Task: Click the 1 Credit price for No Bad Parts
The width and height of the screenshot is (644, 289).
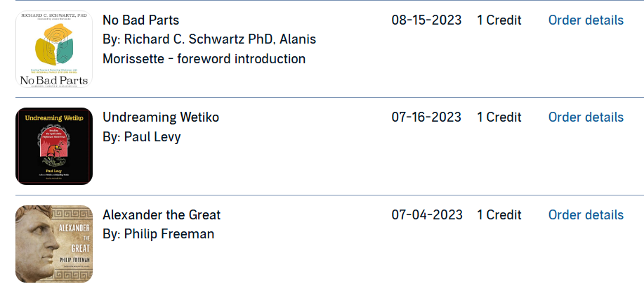Action: coord(499,20)
